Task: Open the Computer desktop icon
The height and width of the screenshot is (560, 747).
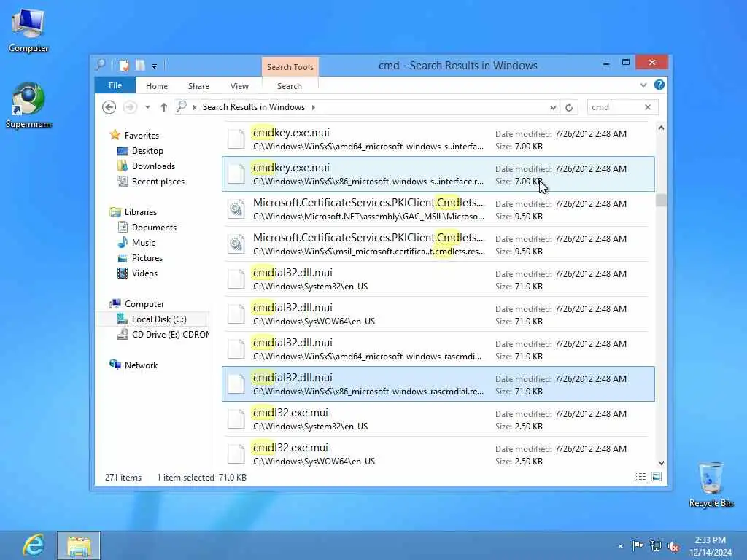Action: coord(28,30)
